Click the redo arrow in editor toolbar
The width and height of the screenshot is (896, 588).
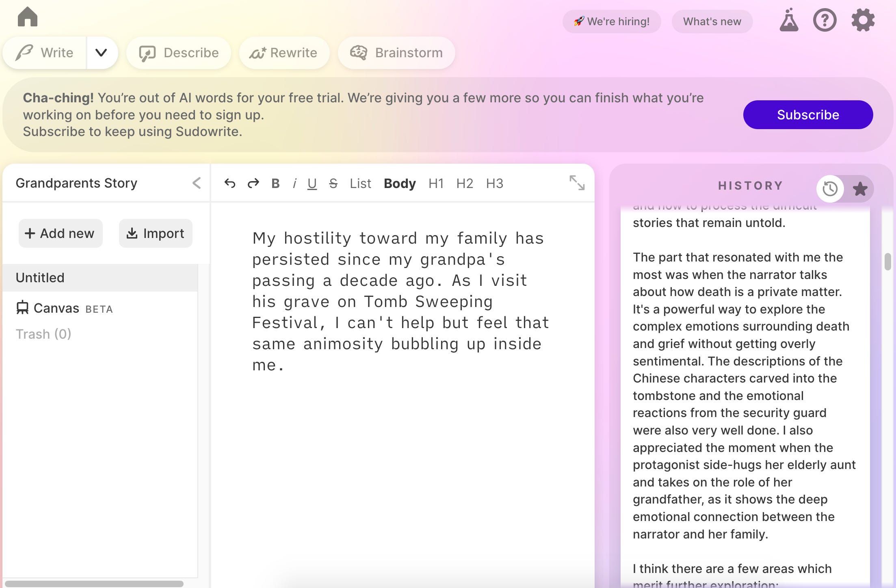coord(253,184)
